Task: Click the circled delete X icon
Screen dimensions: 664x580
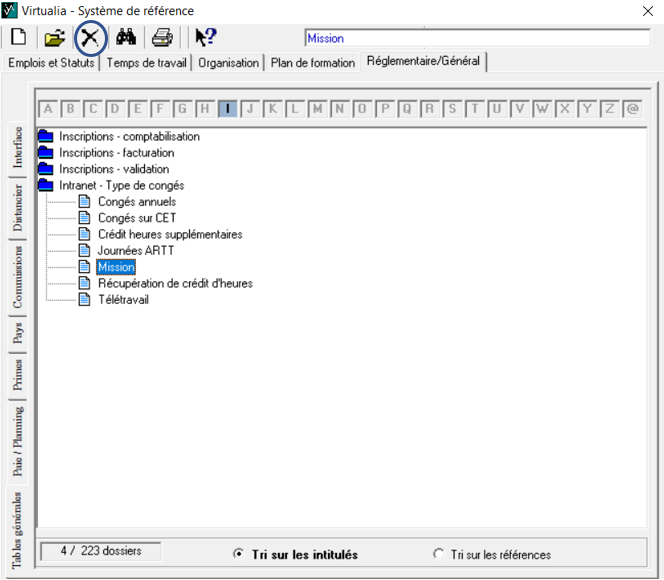Action: (91, 38)
